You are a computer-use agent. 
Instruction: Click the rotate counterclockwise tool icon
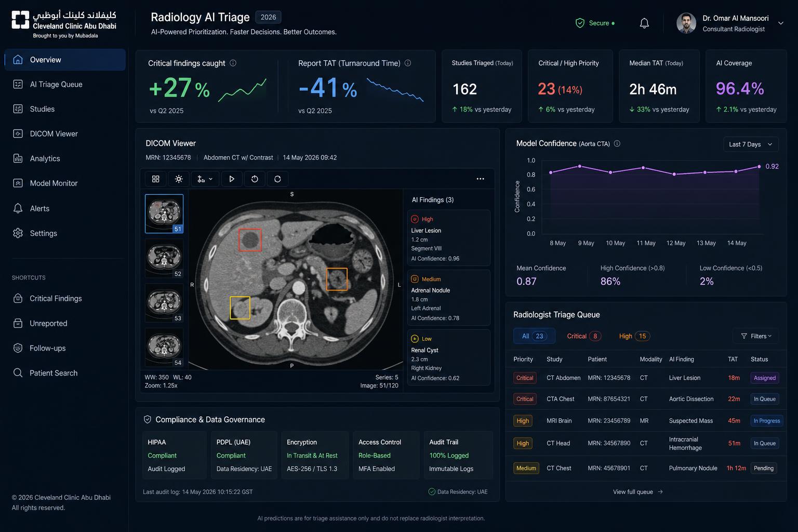[255, 179]
